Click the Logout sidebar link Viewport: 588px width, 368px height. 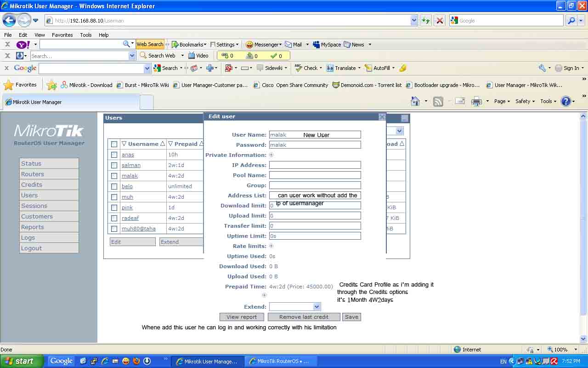(49, 248)
